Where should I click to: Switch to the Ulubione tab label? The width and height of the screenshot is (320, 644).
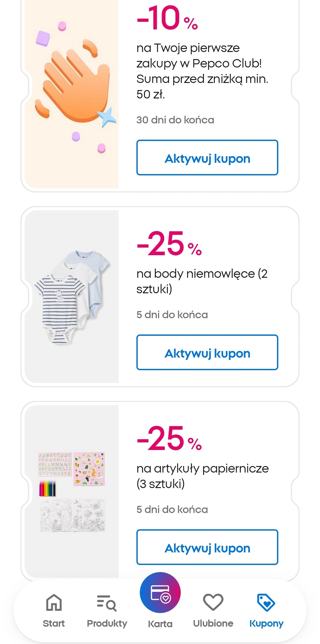(213, 623)
